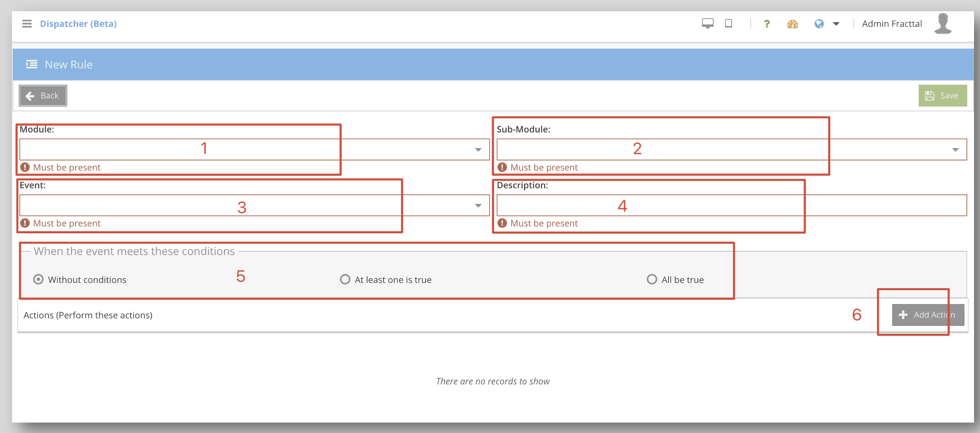The height and width of the screenshot is (433, 980).
Task: Expand the Sub-Module dropdown arrow
Action: tap(955, 150)
